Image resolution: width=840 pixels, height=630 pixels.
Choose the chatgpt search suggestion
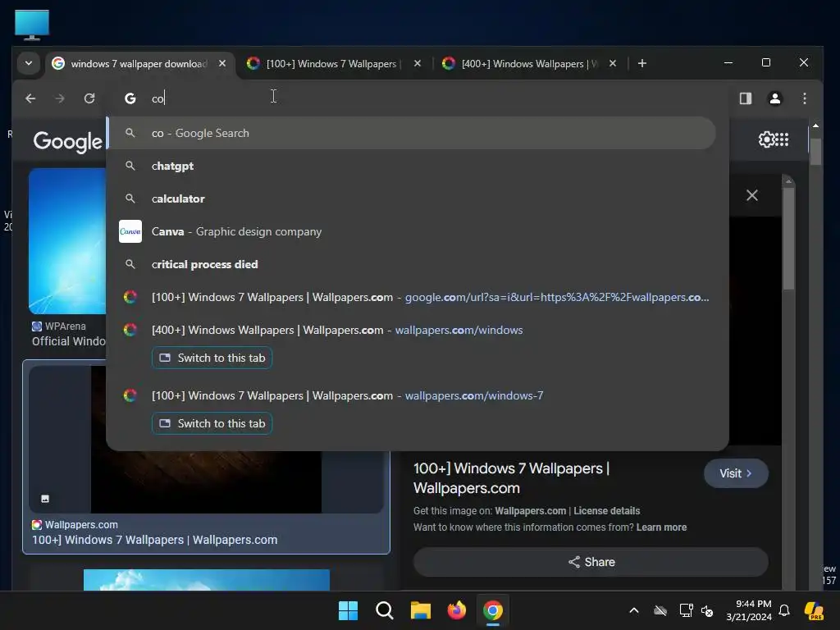(412, 166)
